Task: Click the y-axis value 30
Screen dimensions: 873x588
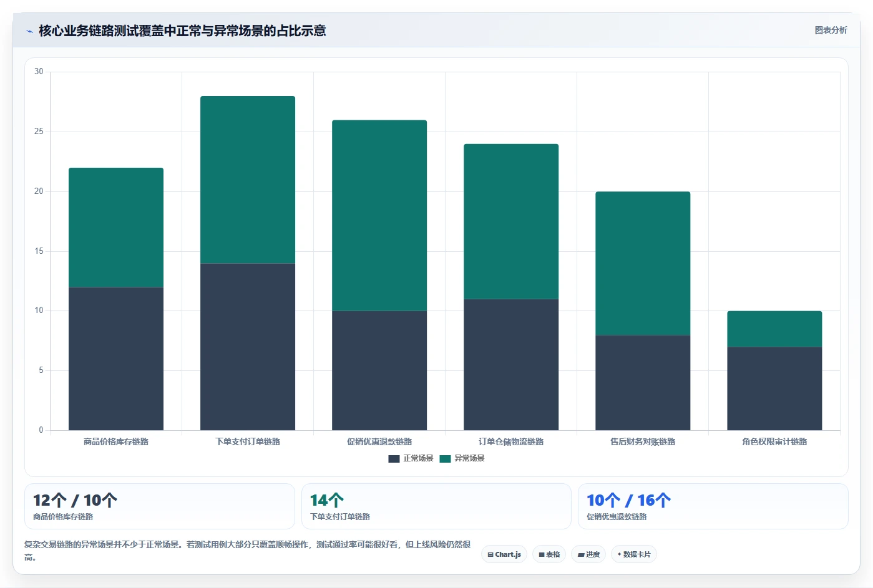Action: pyautogui.click(x=39, y=72)
